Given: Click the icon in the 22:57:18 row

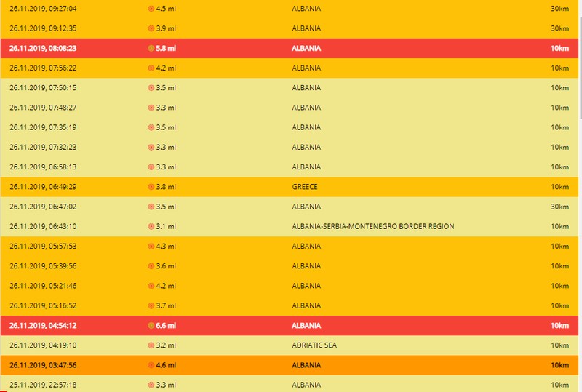Looking at the screenshot, I should pyautogui.click(x=151, y=385).
